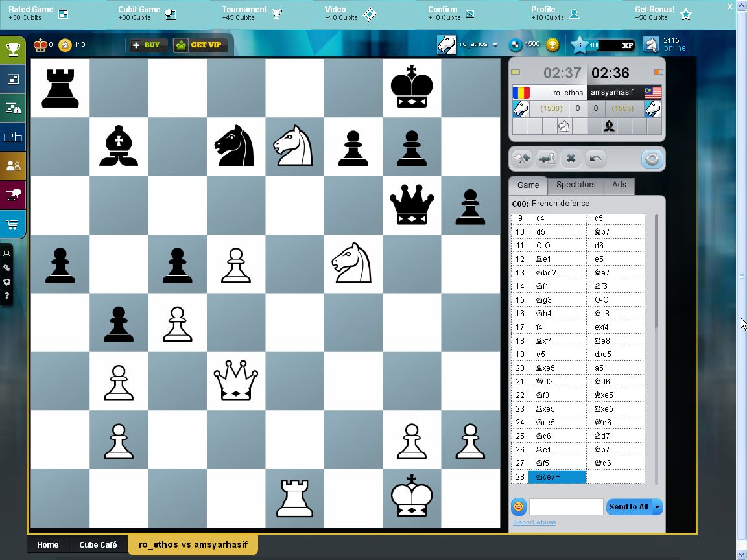Switch to the Spectators tab
747x560 pixels.
tap(576, 185)
